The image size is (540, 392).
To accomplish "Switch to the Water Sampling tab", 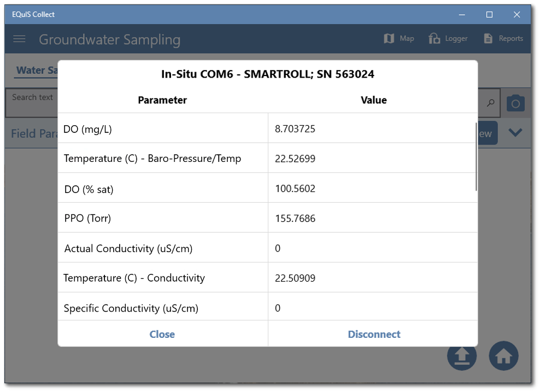I will click(x=37, y=70).
